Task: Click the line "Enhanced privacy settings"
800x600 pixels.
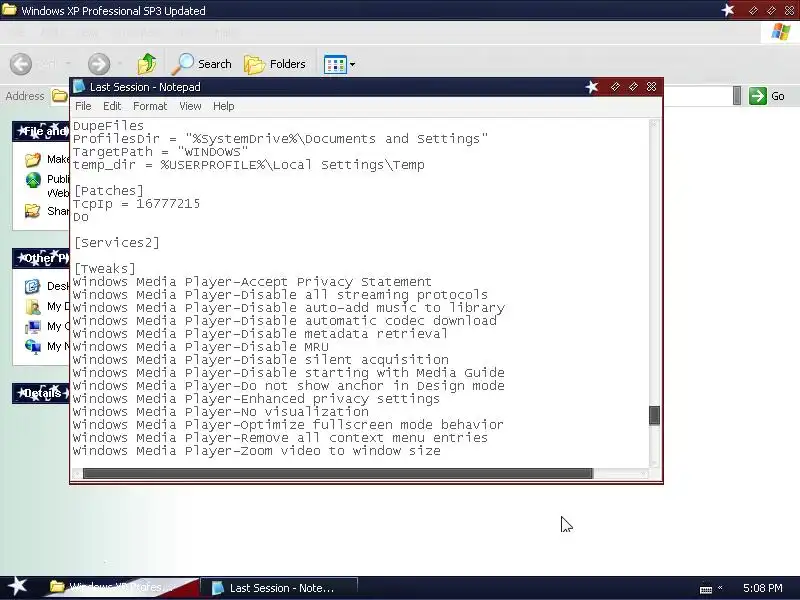Action: [x=256, y=399]
